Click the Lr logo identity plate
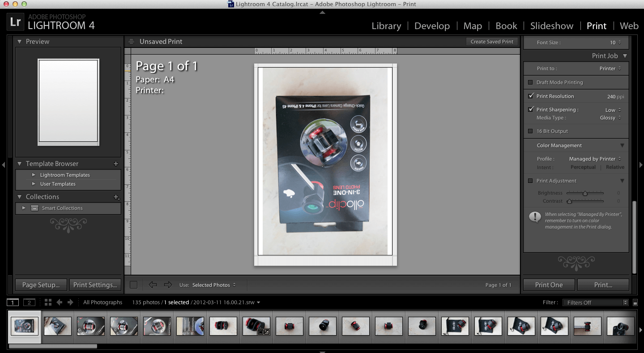The image size is (644, 353). pyautogui.click(x=15, y=22)
